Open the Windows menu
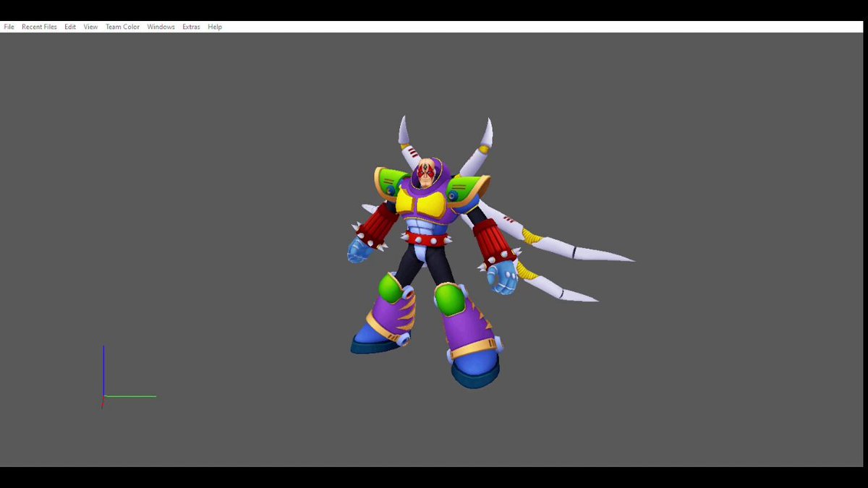 [161, 27]
